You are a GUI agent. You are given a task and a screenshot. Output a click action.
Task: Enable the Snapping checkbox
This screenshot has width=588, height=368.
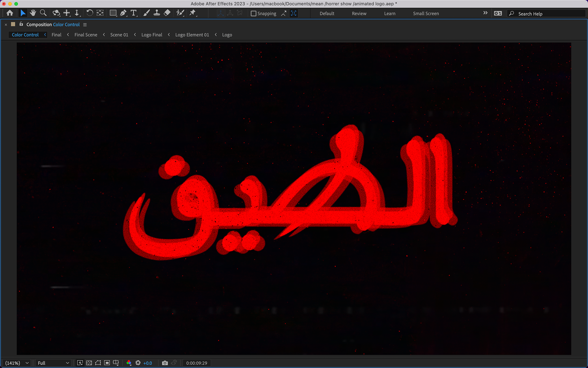[254, 13]
